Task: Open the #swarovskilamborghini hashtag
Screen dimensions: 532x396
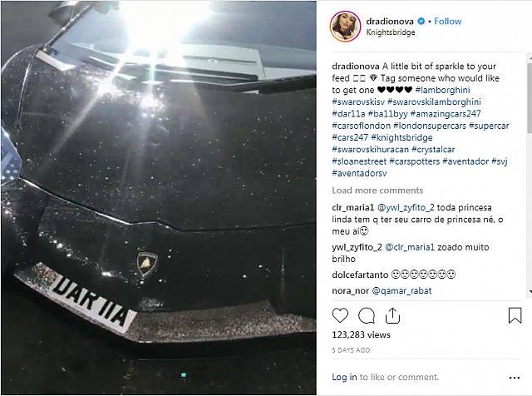Action: tap(434, 101)
